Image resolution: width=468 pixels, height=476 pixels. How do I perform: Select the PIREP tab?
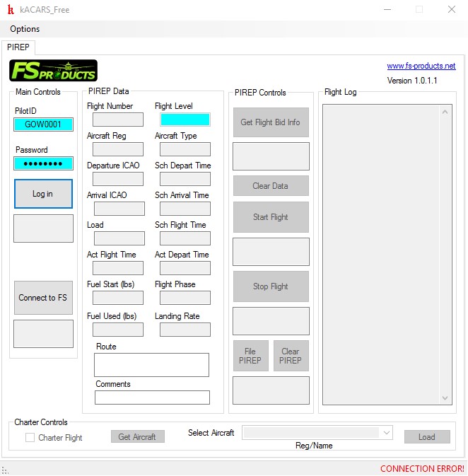click(18, 47)
